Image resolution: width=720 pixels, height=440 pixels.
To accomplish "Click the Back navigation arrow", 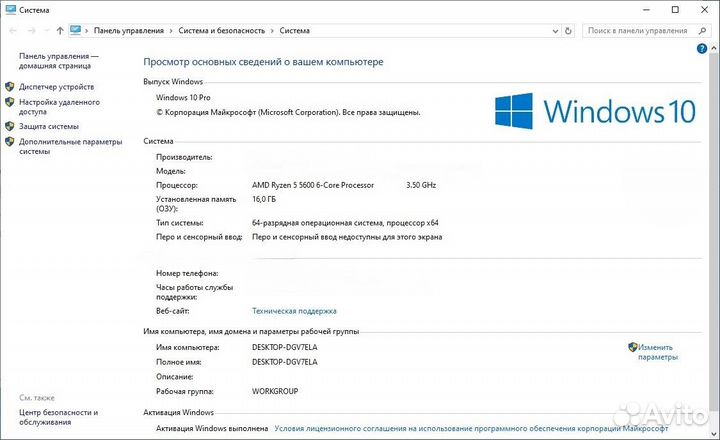I will (x=12, y=31).
